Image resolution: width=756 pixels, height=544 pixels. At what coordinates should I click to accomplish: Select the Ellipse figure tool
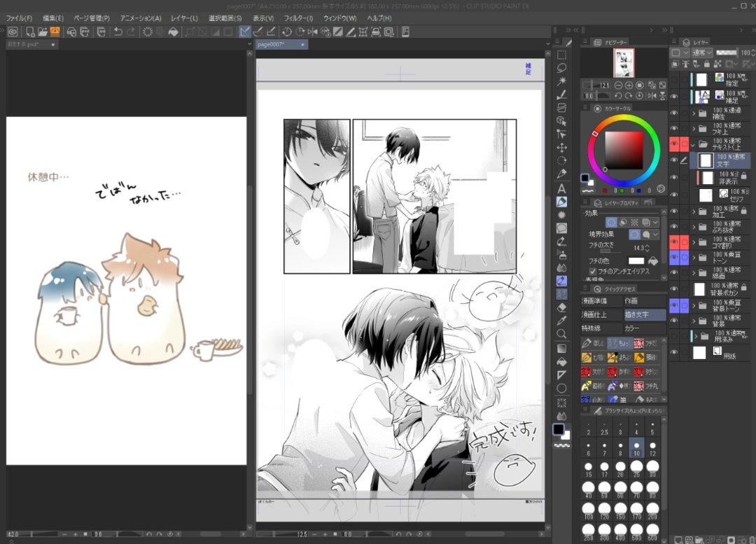pos(561,389)
